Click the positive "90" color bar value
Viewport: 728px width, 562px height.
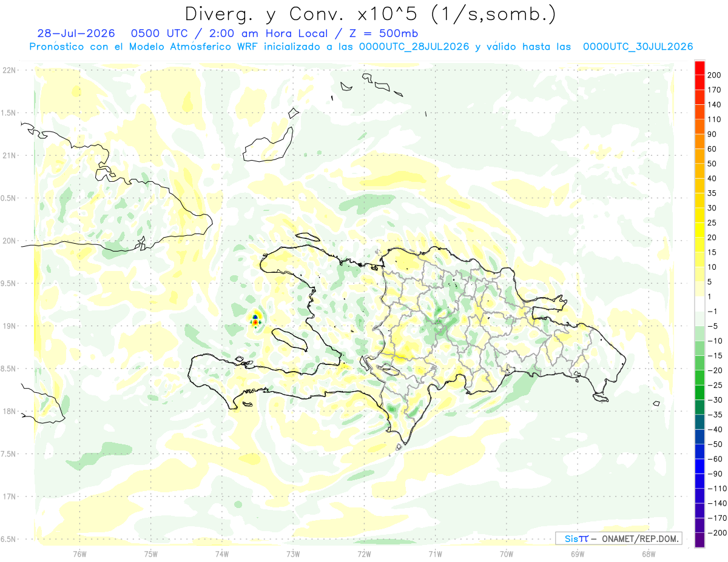(x=712, y=134)
